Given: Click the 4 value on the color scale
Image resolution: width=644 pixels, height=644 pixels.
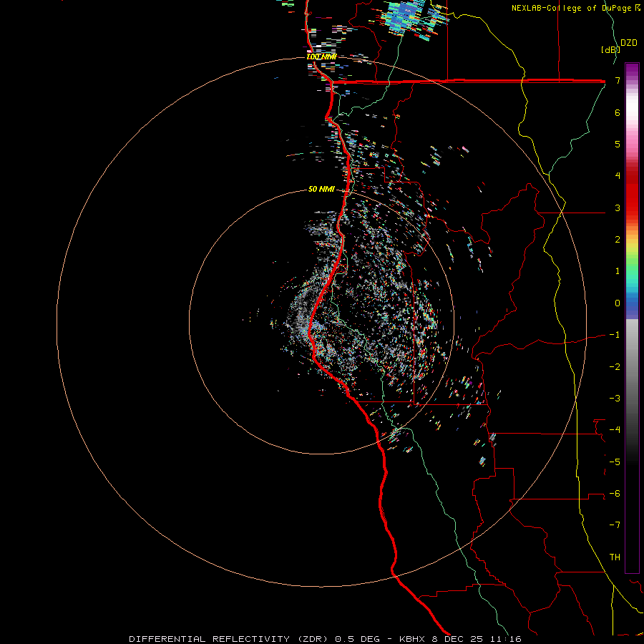Looking at the screenshot, I should pyautogui.click(x=618, y=176).
